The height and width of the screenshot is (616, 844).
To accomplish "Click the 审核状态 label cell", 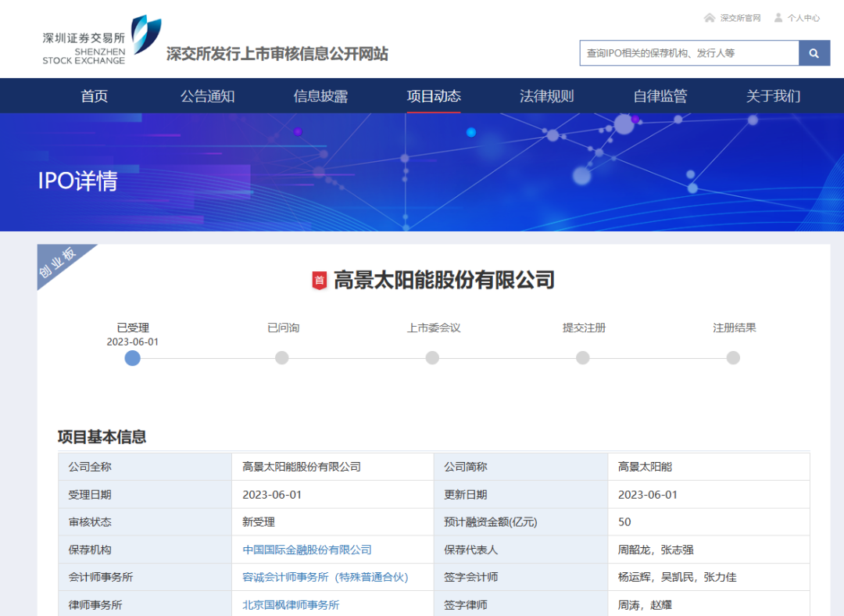I will pos(145,522).
